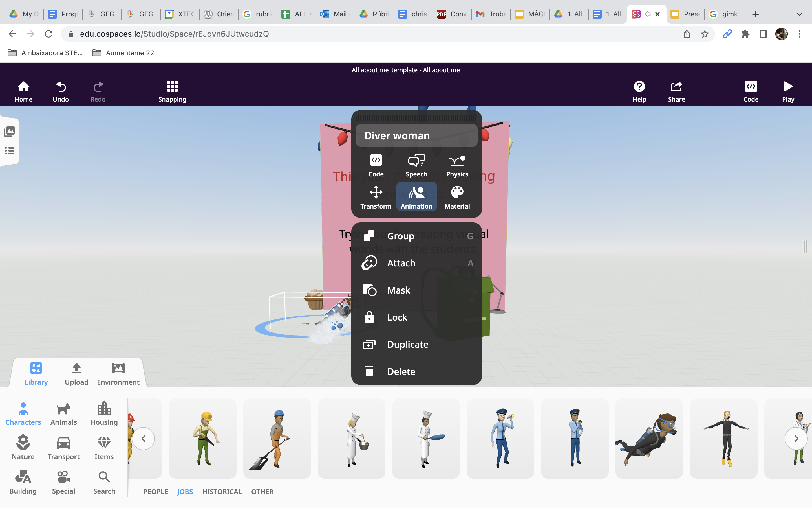Switch to the Library tab
The image size is (812, 508).
click(36, 374)
